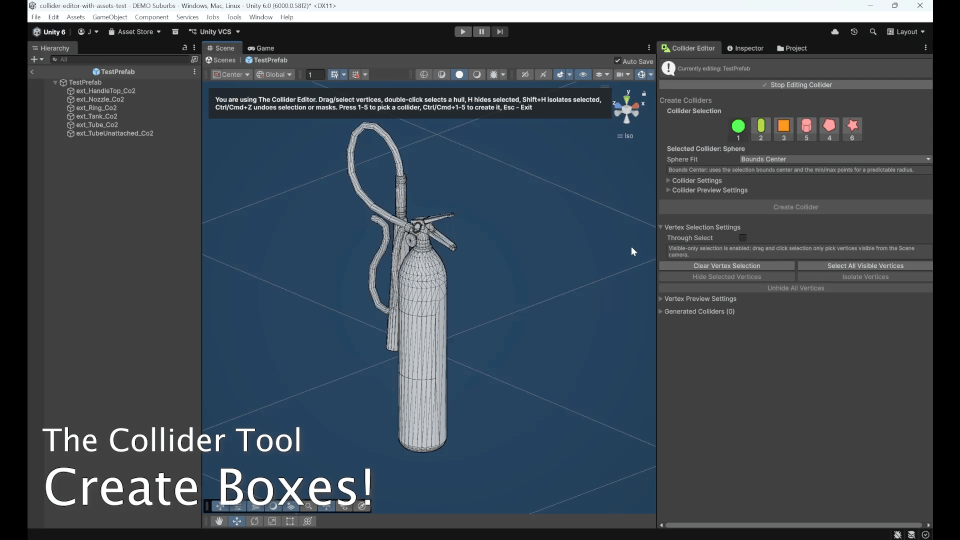
Task: Select the Capsule collider icon
Action: [x=760, y=126]
